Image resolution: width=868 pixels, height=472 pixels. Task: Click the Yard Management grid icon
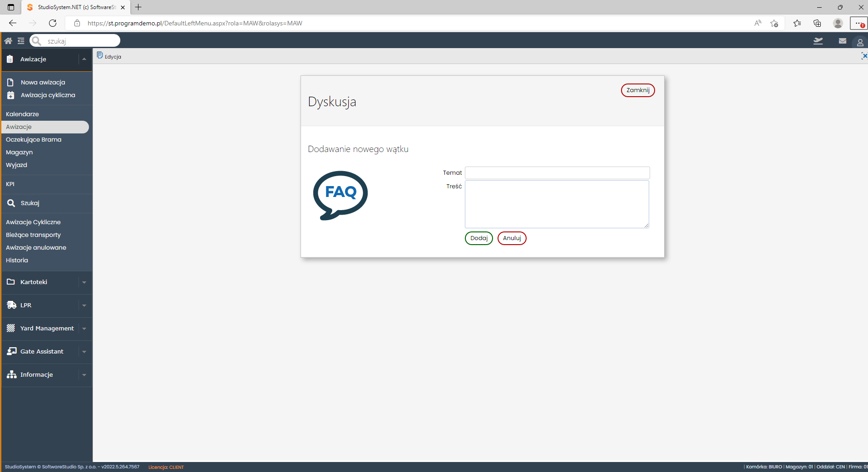click(11, 328)
